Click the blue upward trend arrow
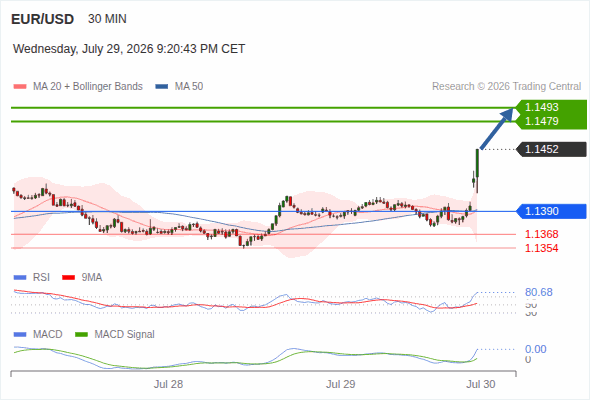 497,129
